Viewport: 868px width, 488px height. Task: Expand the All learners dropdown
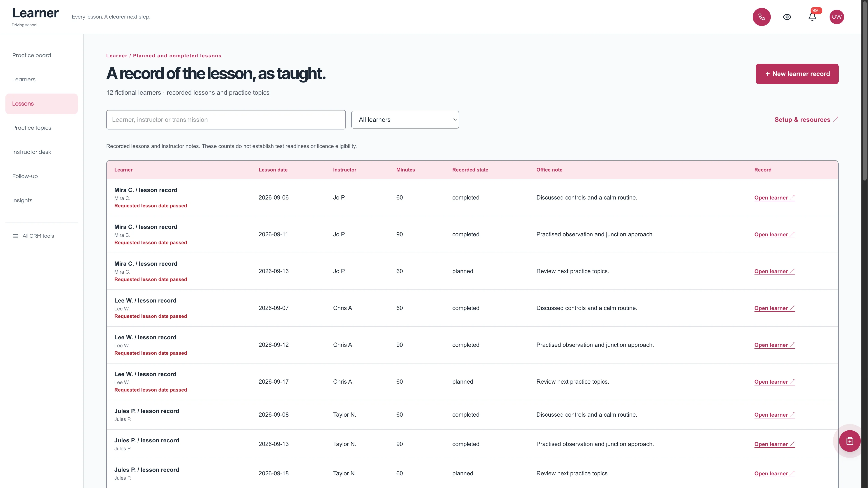click(405, 120)
